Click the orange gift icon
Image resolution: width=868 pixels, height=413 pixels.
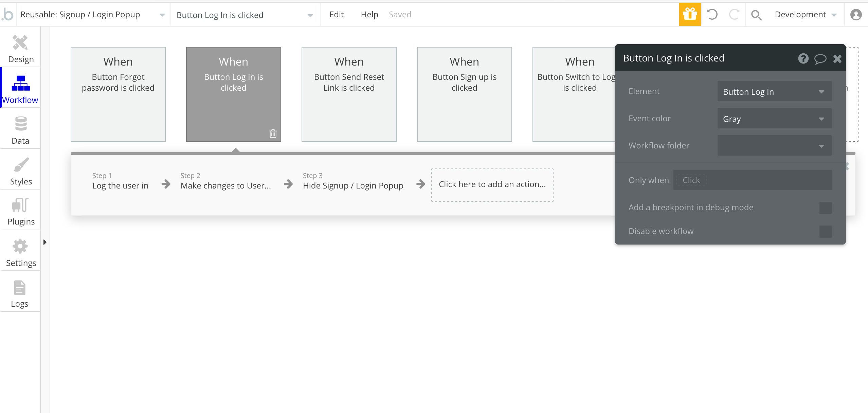click(690, 15)
